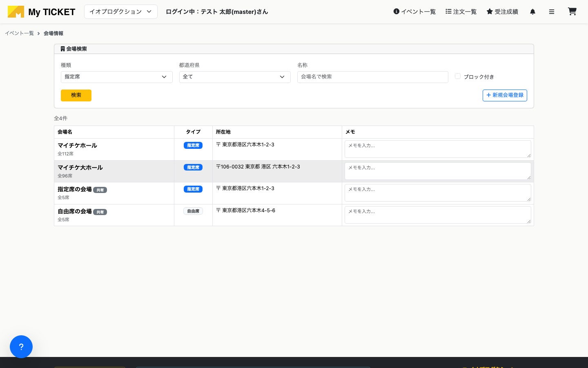Viewport: 588px width, 368px height.
Task: Click the blue help question button
Action: (x=21, y=347)
